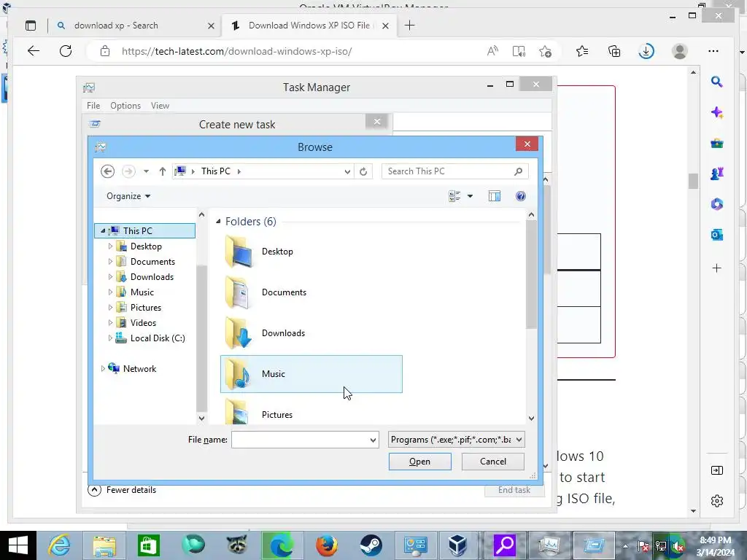Image resolution: width=747 pixels, height=560 pixels.
Task: Collapse This PC node in tree
Action: [x=103, y=231]
